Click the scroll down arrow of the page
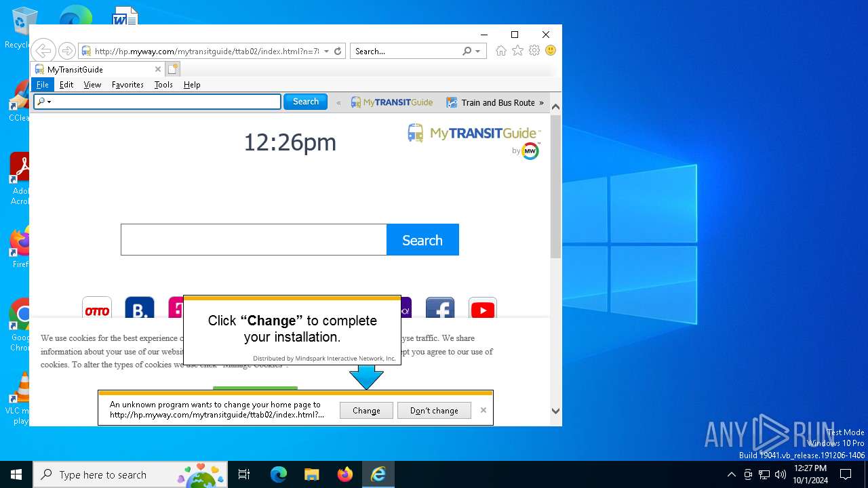The width and height of the screenshot is (868, 488). point(555,411)
